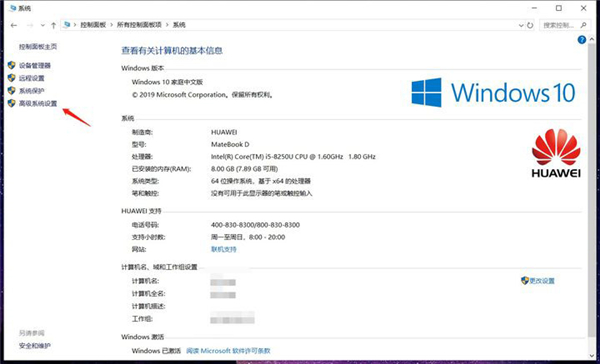Viewport: 600px width, 364px height.
Task: Go back with the back arrow
Action: point(14,25)
